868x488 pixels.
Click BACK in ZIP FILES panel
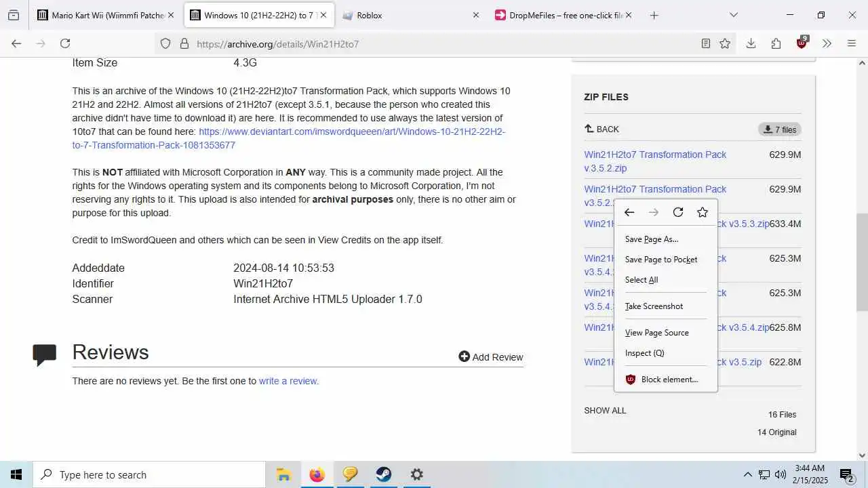coord(601,129)
